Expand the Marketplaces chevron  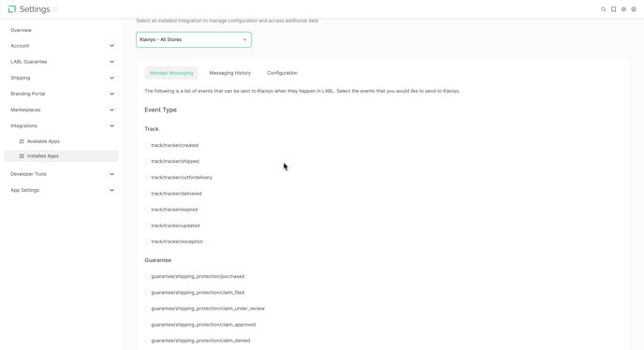click(111, 109)
